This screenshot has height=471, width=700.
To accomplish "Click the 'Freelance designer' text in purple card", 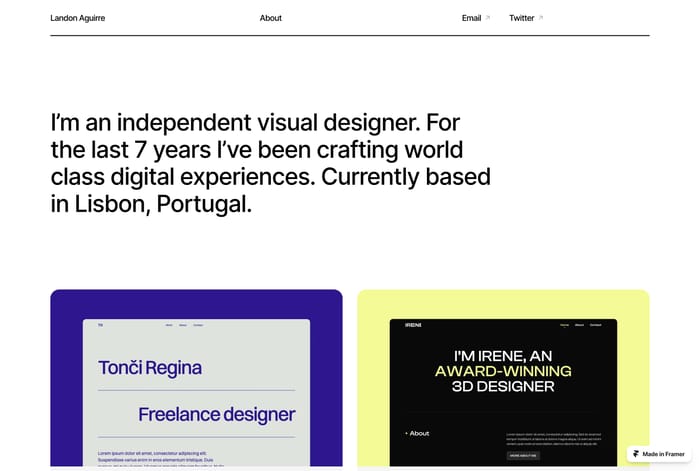I will [x=217, y=414].
